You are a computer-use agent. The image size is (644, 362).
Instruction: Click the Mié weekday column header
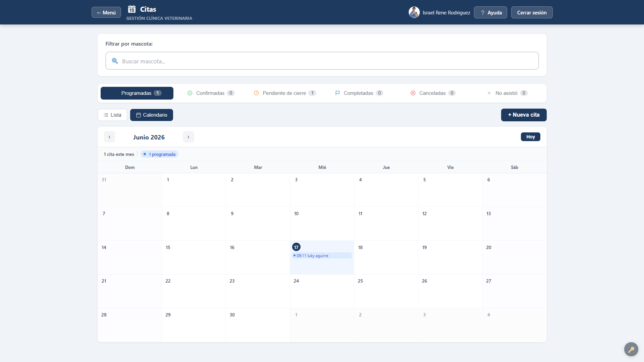[x=322, y=167]
